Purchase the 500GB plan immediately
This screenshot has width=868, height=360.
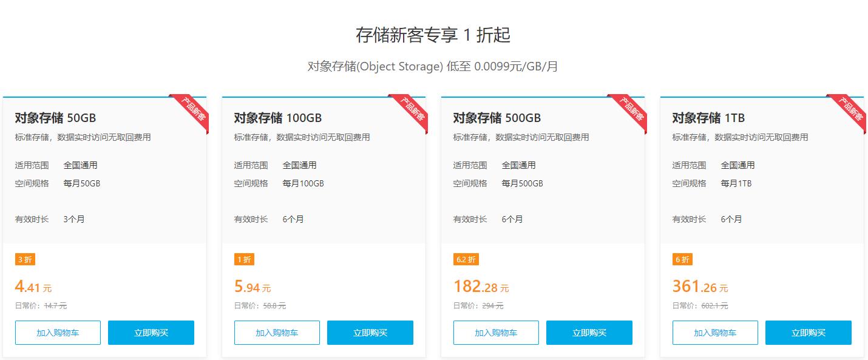pos(589,333)
